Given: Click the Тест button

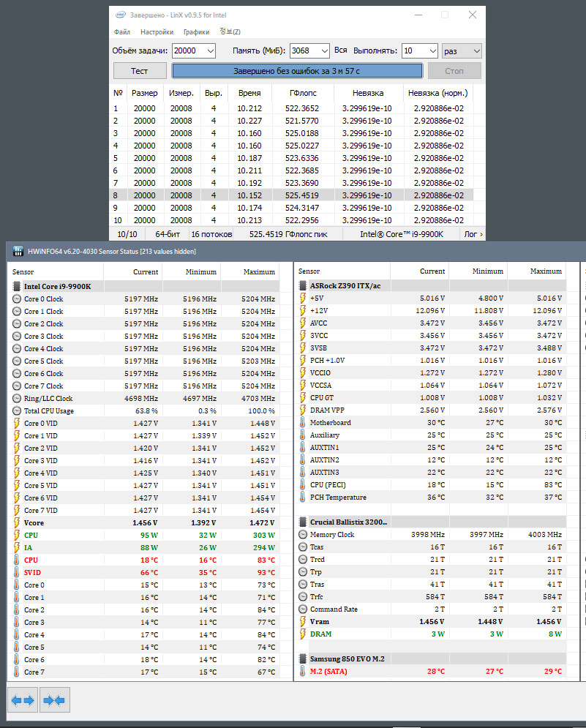Looking at the screenshot, I should [x=140, y=71].
